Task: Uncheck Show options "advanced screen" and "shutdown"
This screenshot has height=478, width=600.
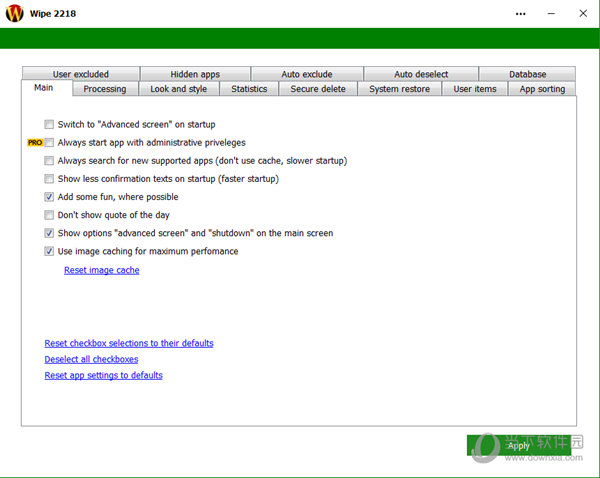Action: pyautogui.click(x=49, y=233)
